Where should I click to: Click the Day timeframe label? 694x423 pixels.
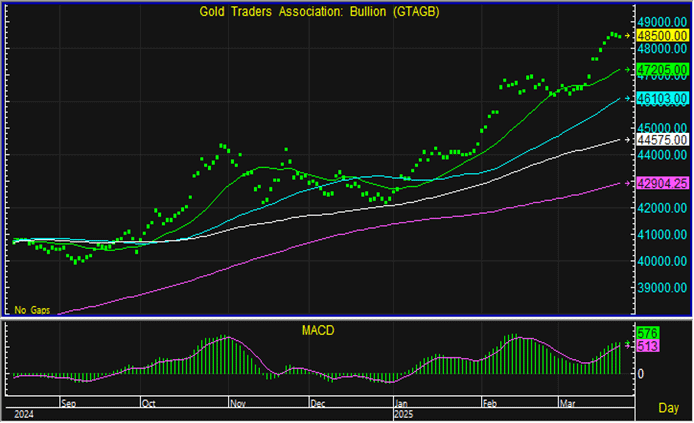coord(669,408)
